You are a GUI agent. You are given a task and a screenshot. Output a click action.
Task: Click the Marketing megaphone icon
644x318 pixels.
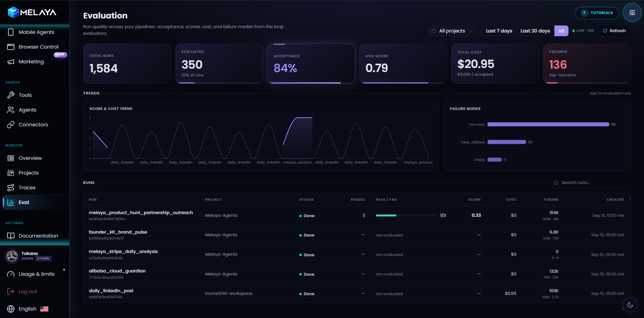[11, 62]
